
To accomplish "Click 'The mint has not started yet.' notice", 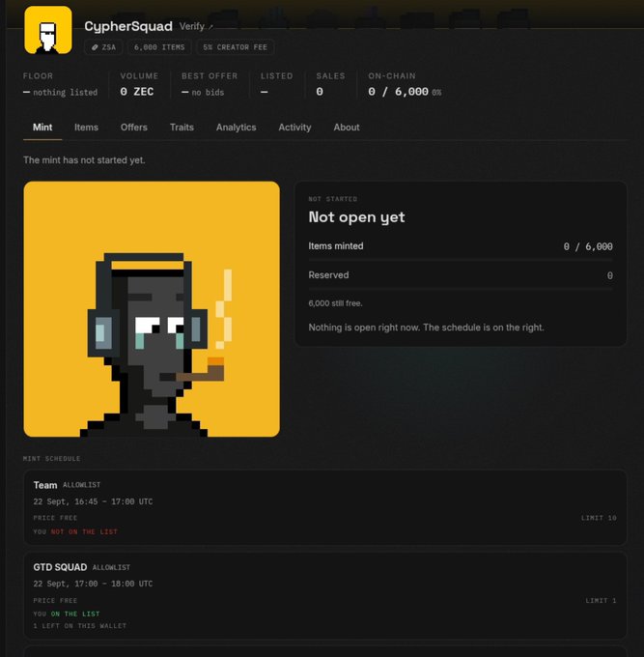I will coord(84,160).
